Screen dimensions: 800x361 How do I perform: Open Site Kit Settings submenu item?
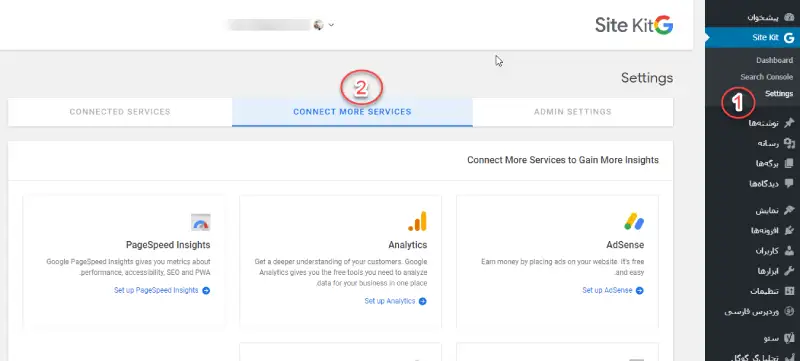click(779, 94)
